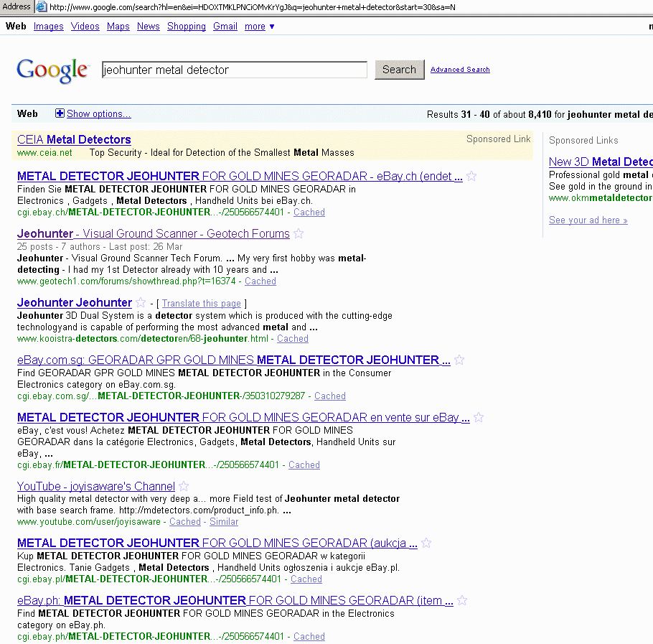Screen dimensions: 653x644
Task: Star the 'en vente sur eBay' result
Action: point(479,417)
